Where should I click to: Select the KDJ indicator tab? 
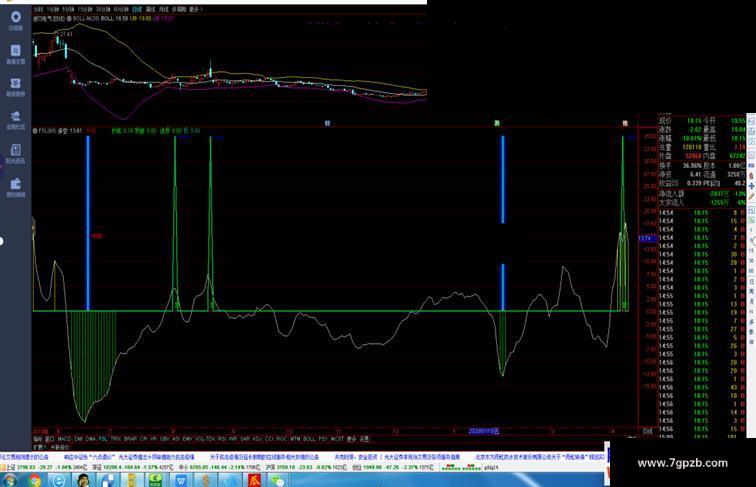[x=257, y=439]
